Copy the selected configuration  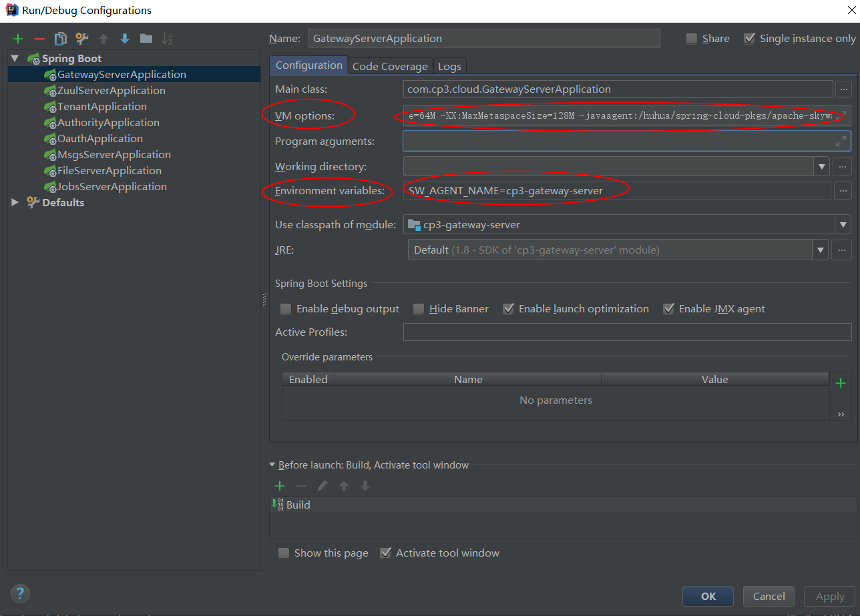(60, 39)
